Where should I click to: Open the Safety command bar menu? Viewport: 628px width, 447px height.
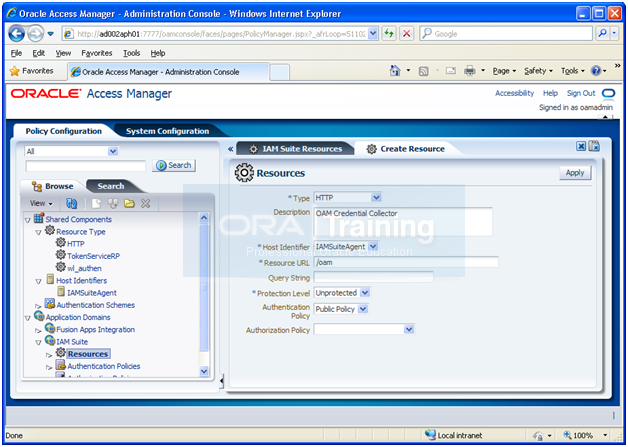click(x=538, y=71)
